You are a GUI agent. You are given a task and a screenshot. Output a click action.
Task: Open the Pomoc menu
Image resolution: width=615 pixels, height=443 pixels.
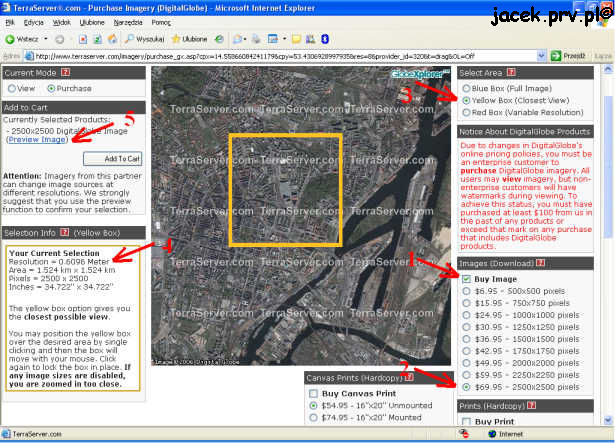point(161,22)
